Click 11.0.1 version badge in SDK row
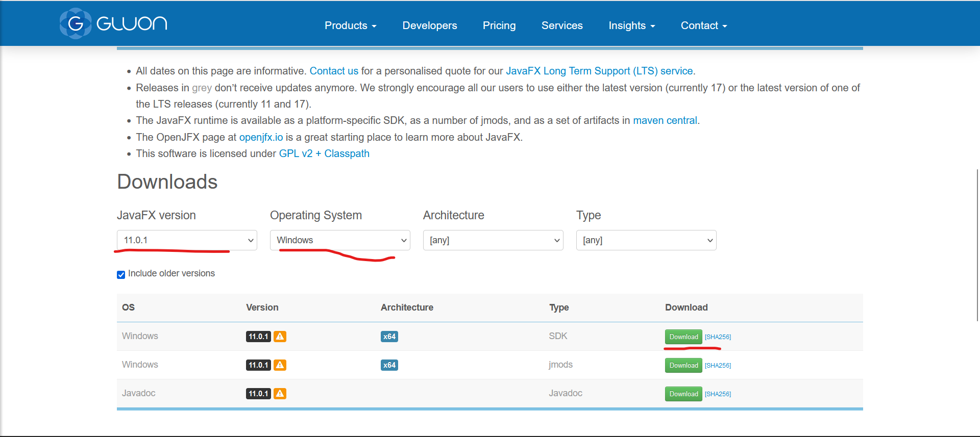This screenshot has width=980, height=437. (258, 337)
